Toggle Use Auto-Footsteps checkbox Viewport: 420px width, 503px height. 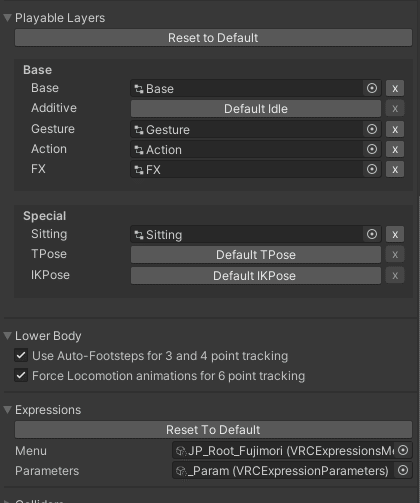(x=21, y=355)
